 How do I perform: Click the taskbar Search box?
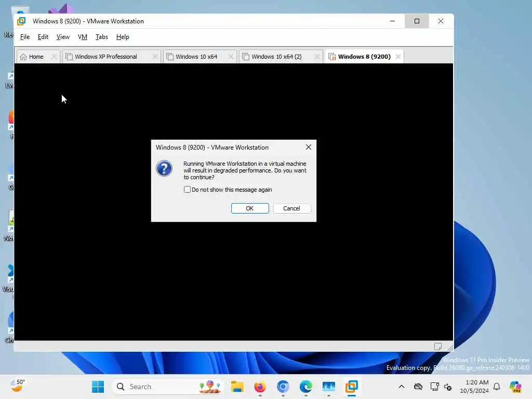168,387
